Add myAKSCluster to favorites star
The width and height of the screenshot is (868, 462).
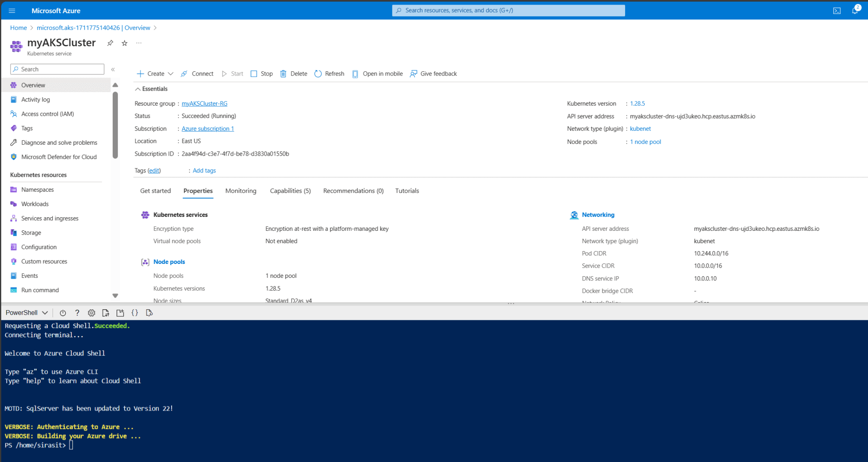pyautogui.click(x=125, y=43)
